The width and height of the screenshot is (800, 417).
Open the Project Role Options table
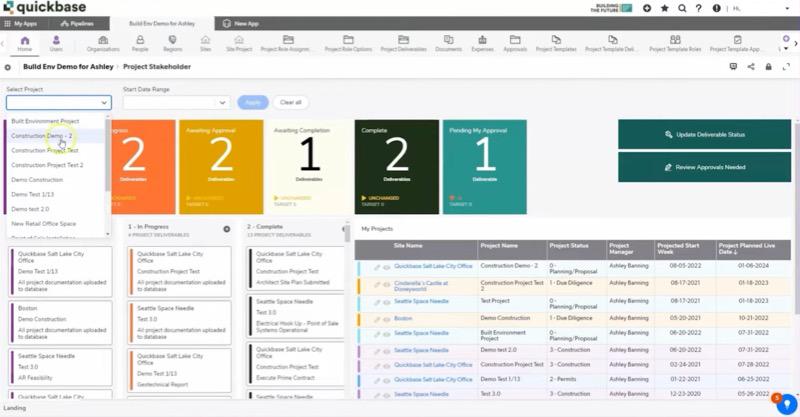(x=348, y=43)
